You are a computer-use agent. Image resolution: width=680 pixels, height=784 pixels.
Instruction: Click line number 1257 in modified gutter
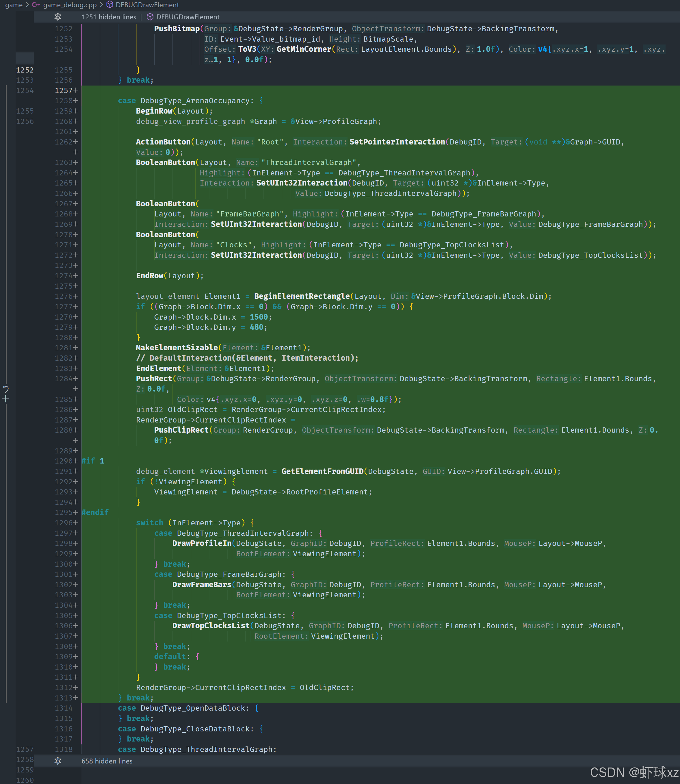(x=63, y=90)
